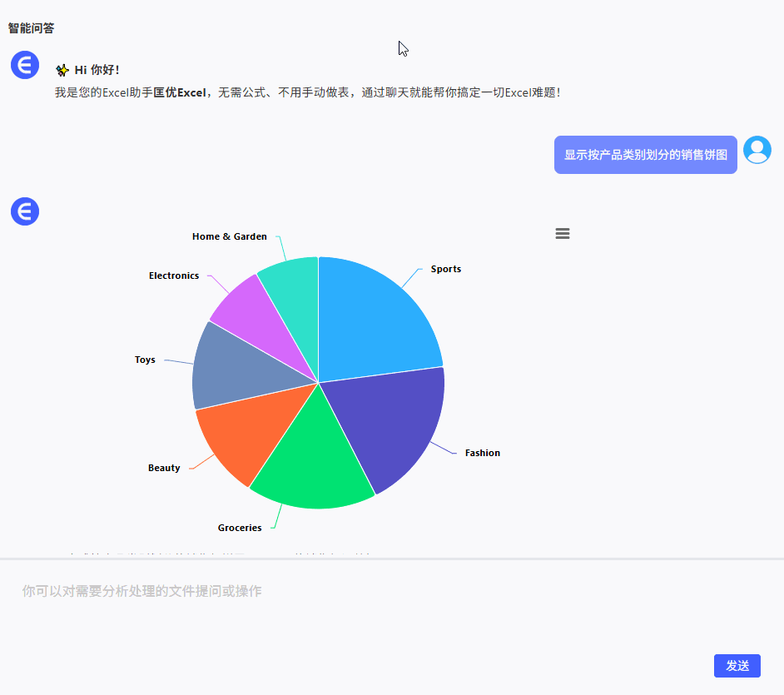Click the Hi 你好! greeting heading

pyautogui.click(x=97, y=70)
